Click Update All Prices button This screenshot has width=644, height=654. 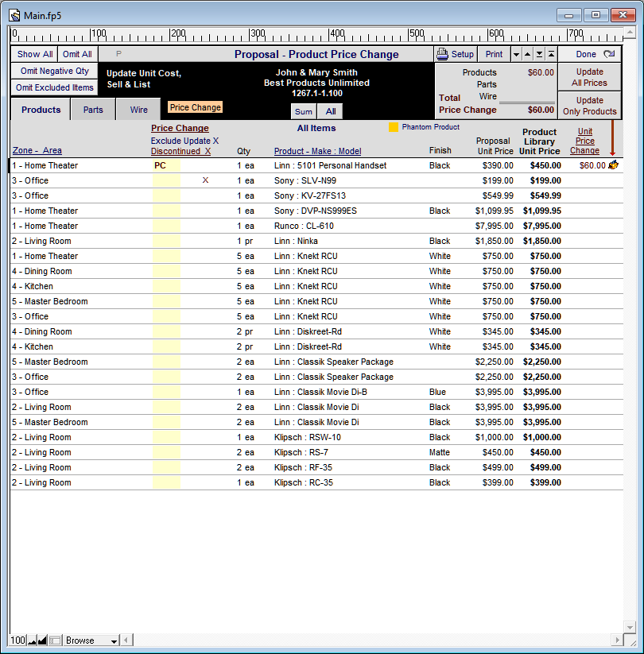[x=589, y=77]
